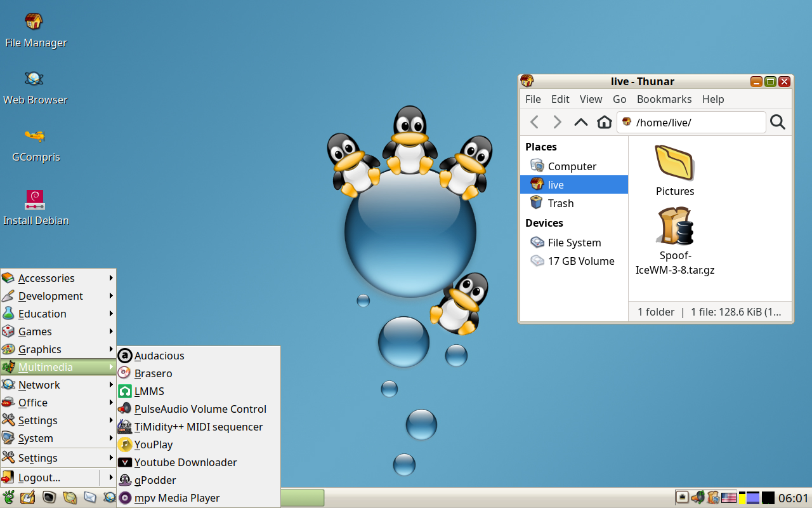Click the yellow monitor bar in tray
This screenshot has height=508, width=812.
(x=742, y=498)
